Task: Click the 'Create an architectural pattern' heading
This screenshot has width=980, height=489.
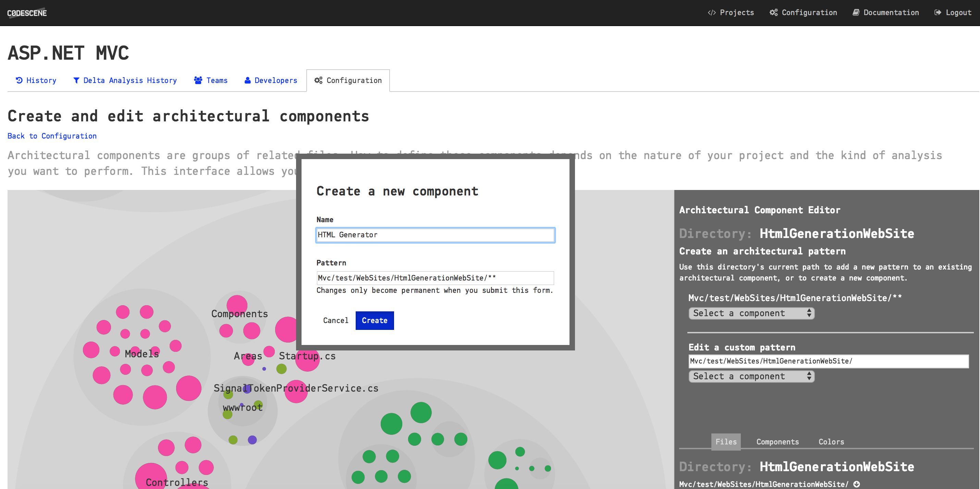Action: (762, 251)
